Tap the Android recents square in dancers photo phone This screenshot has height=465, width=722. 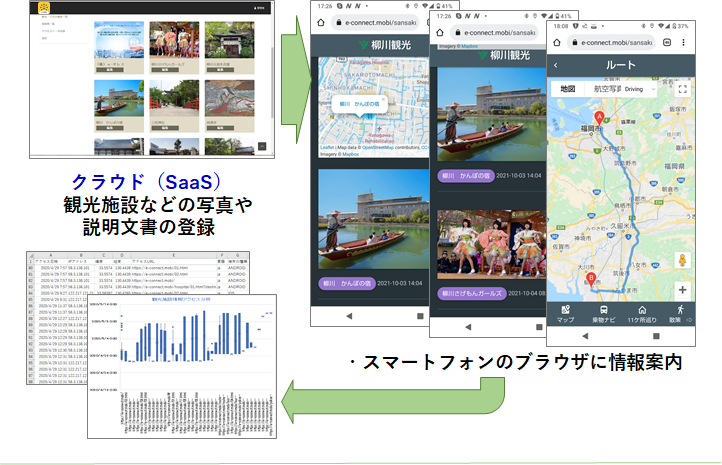539,327
